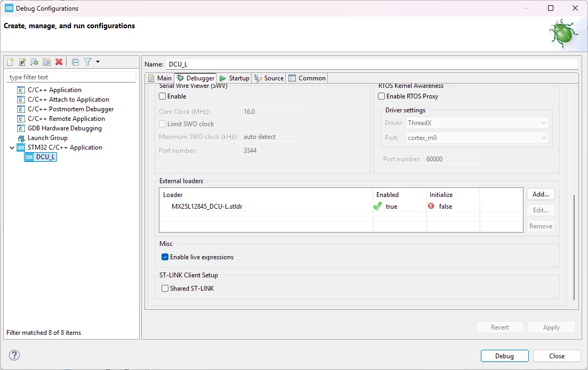Open the Port cortex_m0 dropdown
The height and width of the screenshot is (370, 588).
tap(477, 138)
